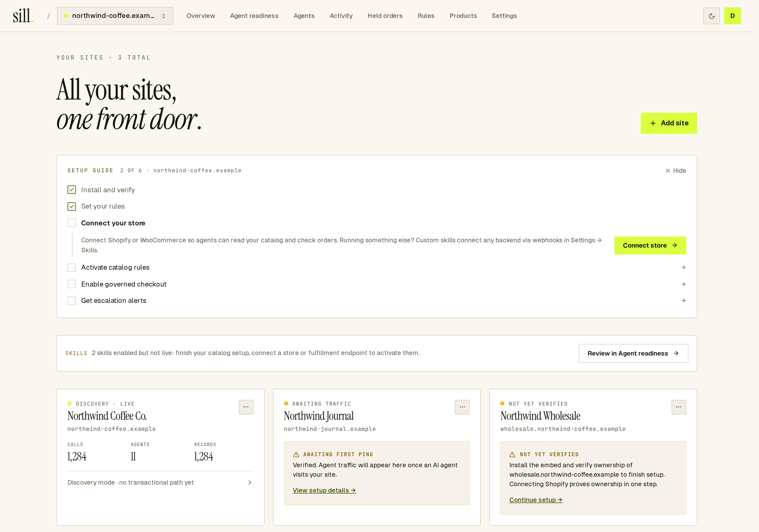Open the Activity tab
The height and width of the screenshot is (532, 759).
(x=341, y=16)
